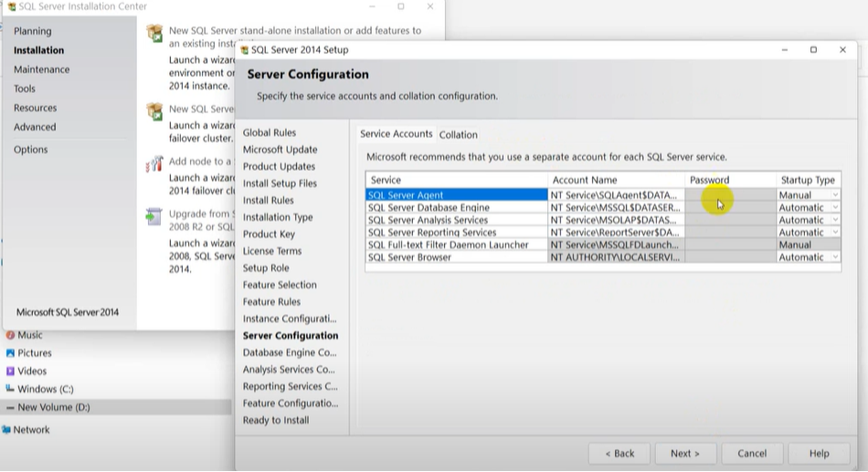The width and height of the screenshot is (868, 472).
Task: Select the Windows (C:) drive icon
Action: [10, 390]
